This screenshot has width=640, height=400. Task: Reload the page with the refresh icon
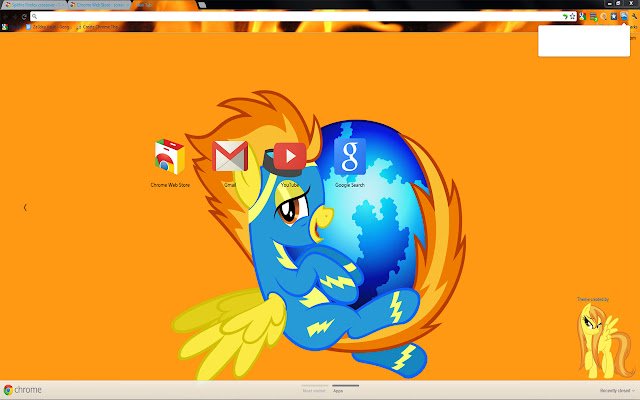[x=24, y=16]
